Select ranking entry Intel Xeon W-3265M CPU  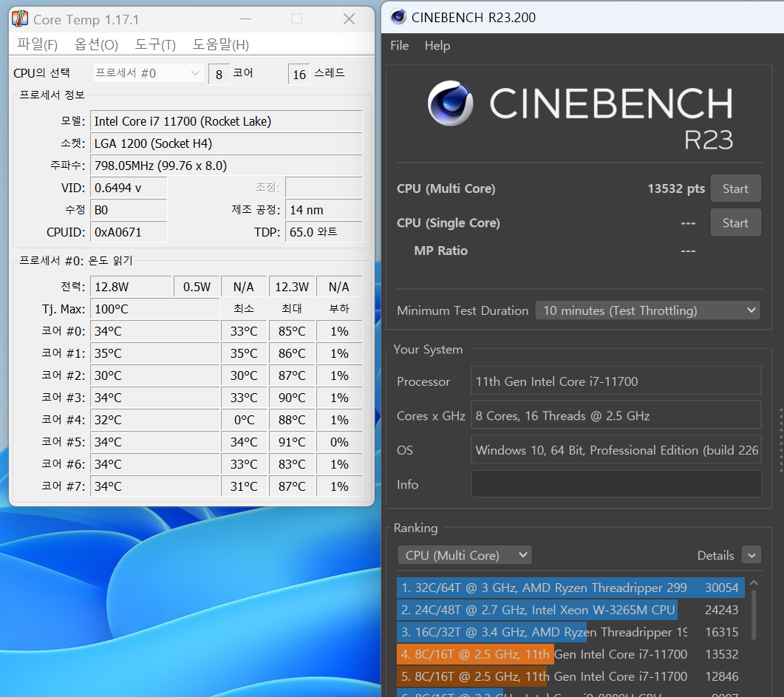(570, 610)
